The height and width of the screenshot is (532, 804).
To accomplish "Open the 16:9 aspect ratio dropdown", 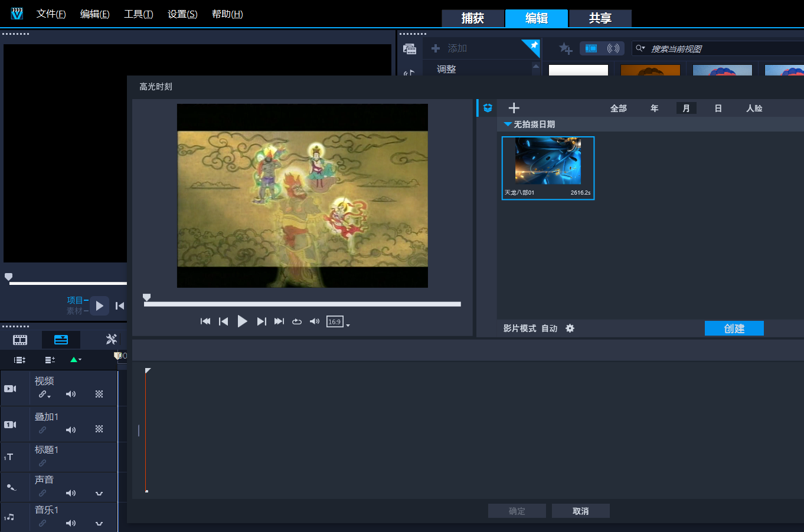I will [338, 322].
